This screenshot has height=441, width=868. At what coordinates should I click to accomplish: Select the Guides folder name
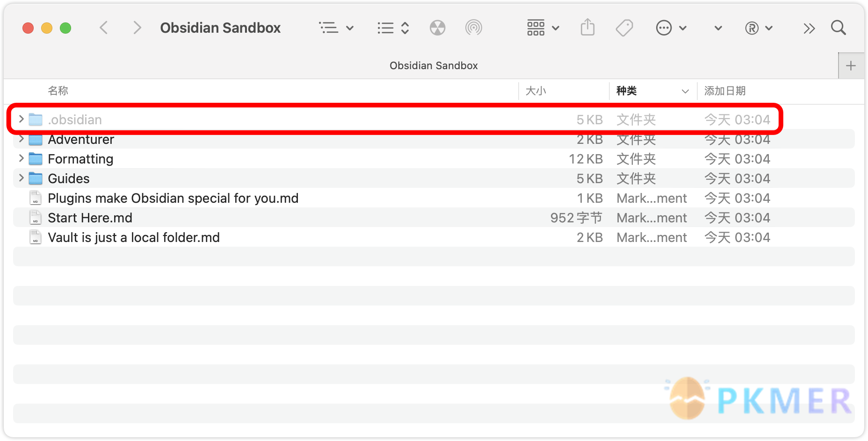pyautogui.click(x=69, y=178)
